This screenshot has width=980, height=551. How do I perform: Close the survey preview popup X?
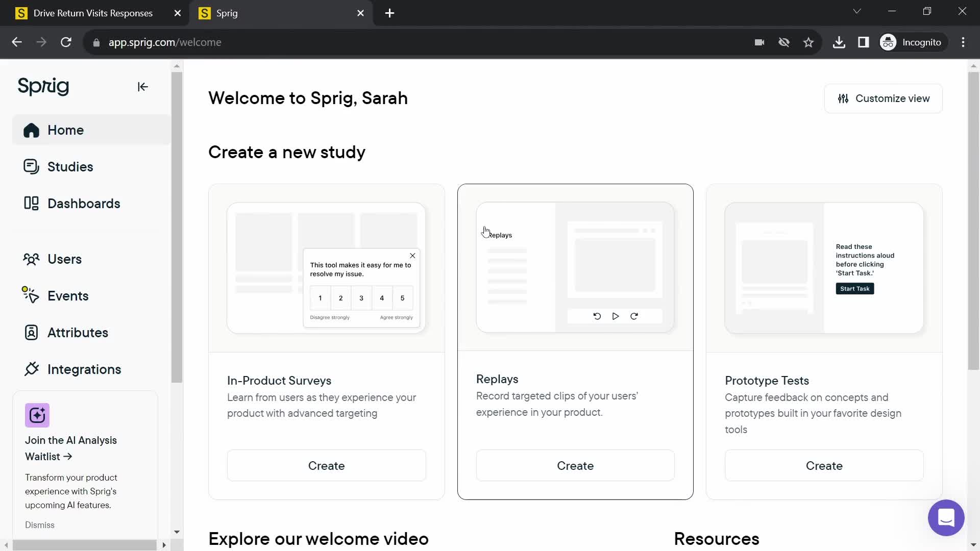tap(412, 256)
